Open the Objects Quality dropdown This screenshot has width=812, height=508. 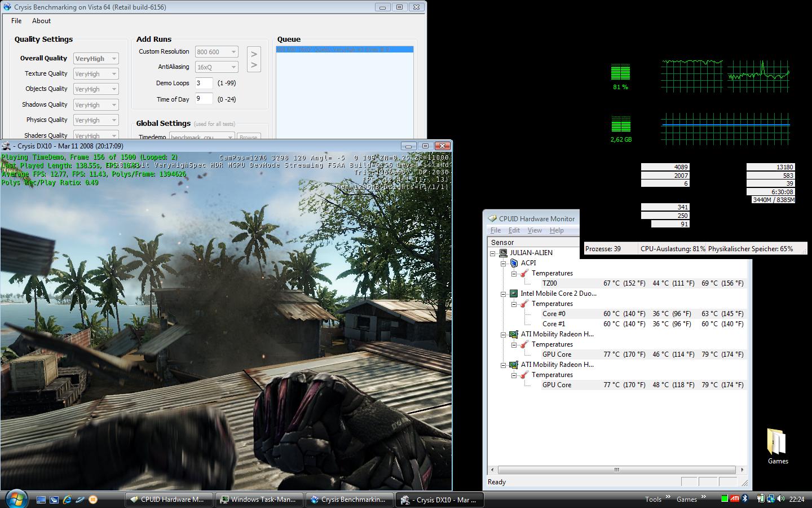click(x=96, y=89)
